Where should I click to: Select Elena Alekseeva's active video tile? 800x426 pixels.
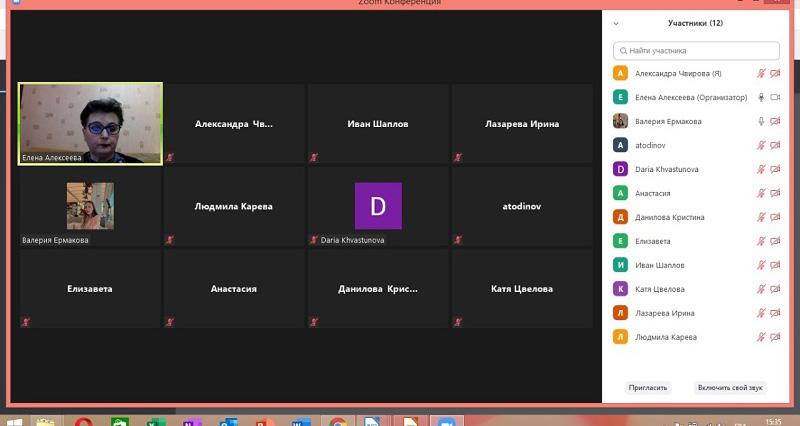(x=91, y=123)
